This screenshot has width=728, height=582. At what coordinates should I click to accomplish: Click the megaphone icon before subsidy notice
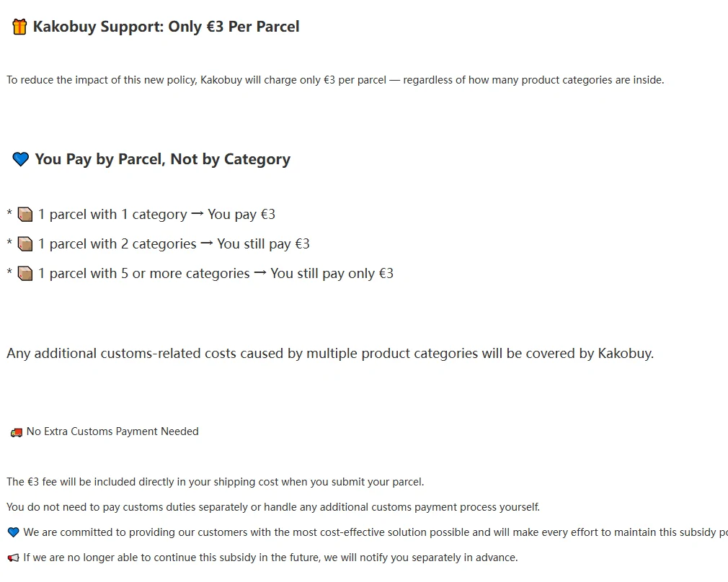point(14,558)
